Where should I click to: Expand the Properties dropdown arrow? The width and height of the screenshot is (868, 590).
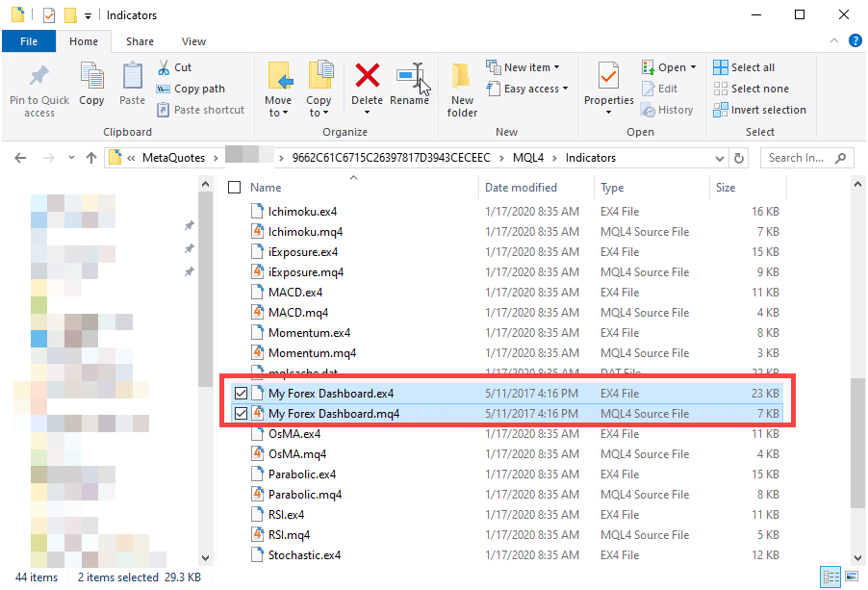(x=608, y=113)
